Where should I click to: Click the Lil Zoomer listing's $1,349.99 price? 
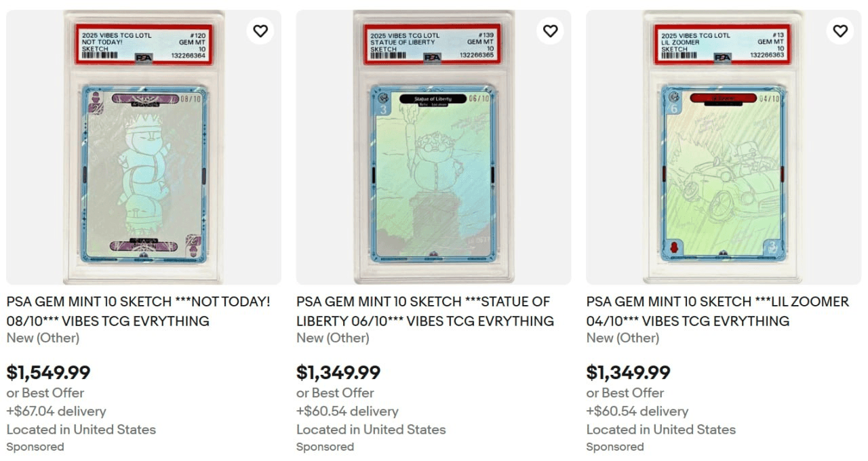(x=628, y=372)
